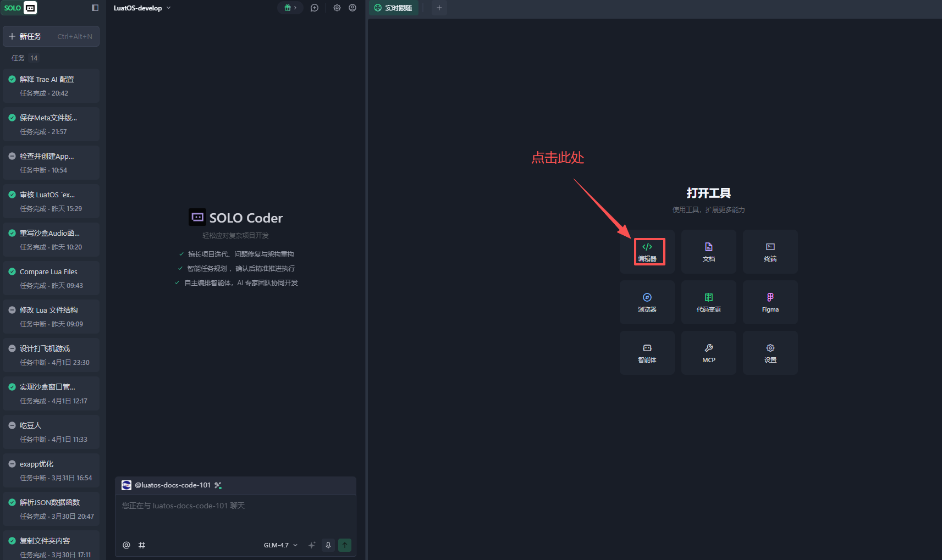This screenshot has width=942, height=560.
Task: Open task 解释 Trae AI 配置
Action: tap(51, 86)
